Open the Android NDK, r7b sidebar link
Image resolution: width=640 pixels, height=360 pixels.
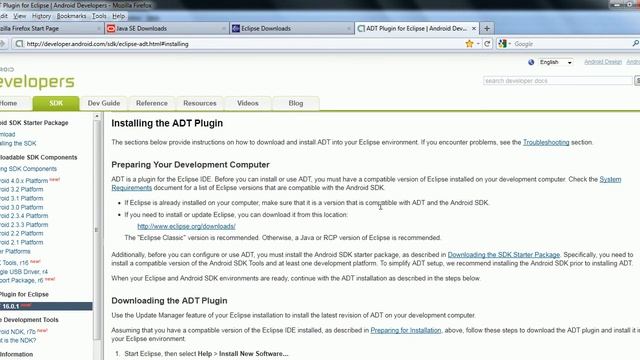click(x=18, y=332)
